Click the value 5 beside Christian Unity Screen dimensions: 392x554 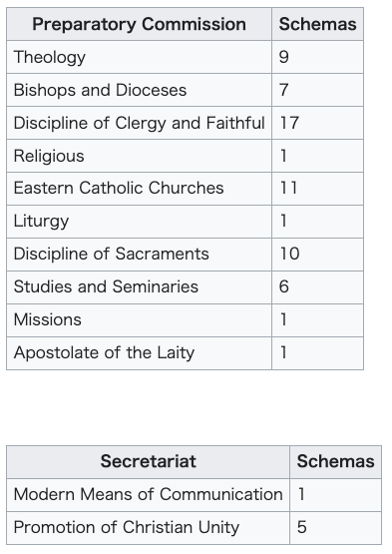point(301,527)
